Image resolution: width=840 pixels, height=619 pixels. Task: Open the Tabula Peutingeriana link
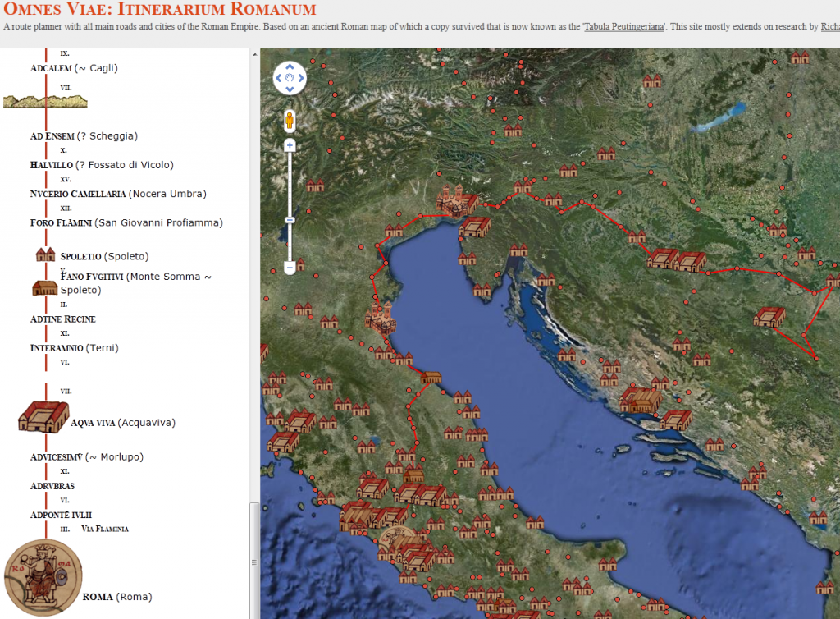coord(624,26)
